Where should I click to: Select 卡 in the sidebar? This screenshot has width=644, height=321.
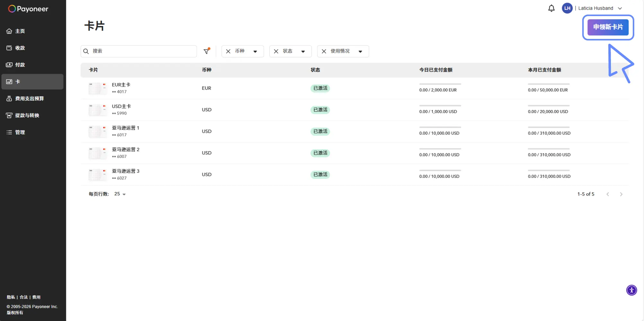pyautogui.click(x=32, y=82)
